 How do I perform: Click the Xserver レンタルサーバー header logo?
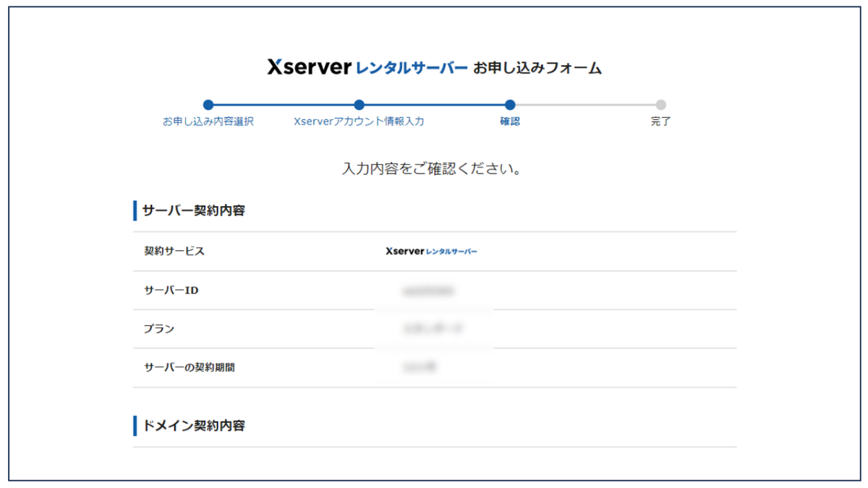(x=367, y=68)
